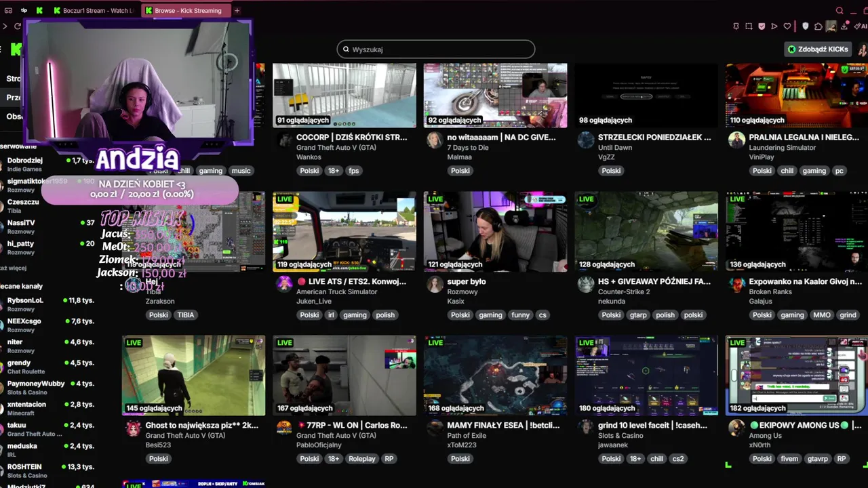Image resolution: width=868 pixels, height=488 pixels.
Task: Open NEEXcsgo channel in sidebar
Action: pyautogui.click(x=47, y=325)
